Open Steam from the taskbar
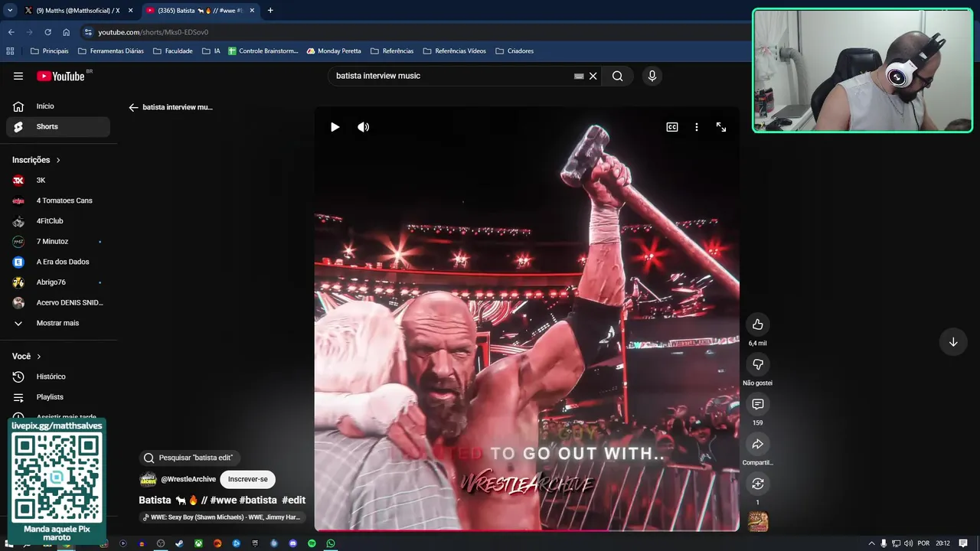The width and height of the screenshot is (980, 551). (x=179, y=543)
